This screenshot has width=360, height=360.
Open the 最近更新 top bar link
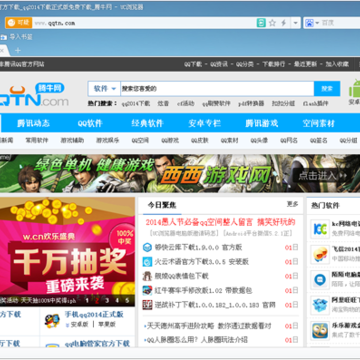(x=305, y=64)
